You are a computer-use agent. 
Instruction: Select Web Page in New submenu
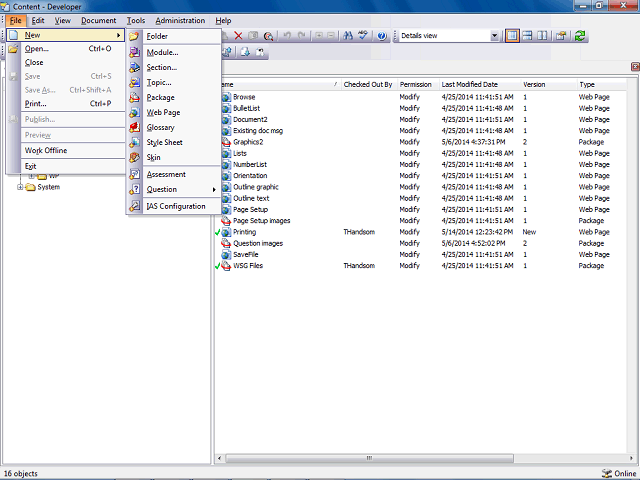pyautogui.click(x=174, y=113)
